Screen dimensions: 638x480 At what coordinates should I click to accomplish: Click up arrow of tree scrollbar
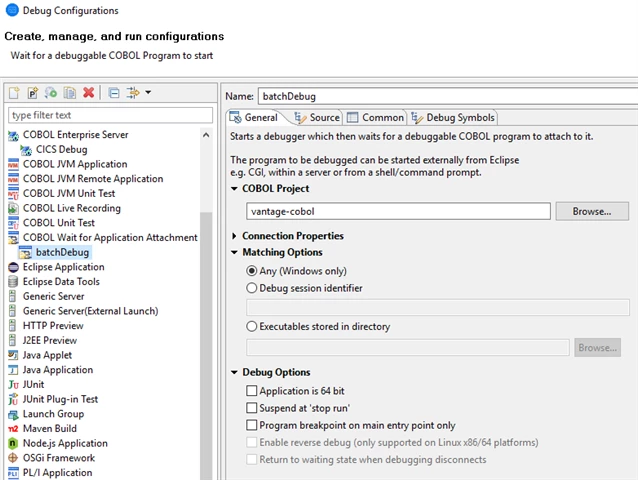click(206, 135)
